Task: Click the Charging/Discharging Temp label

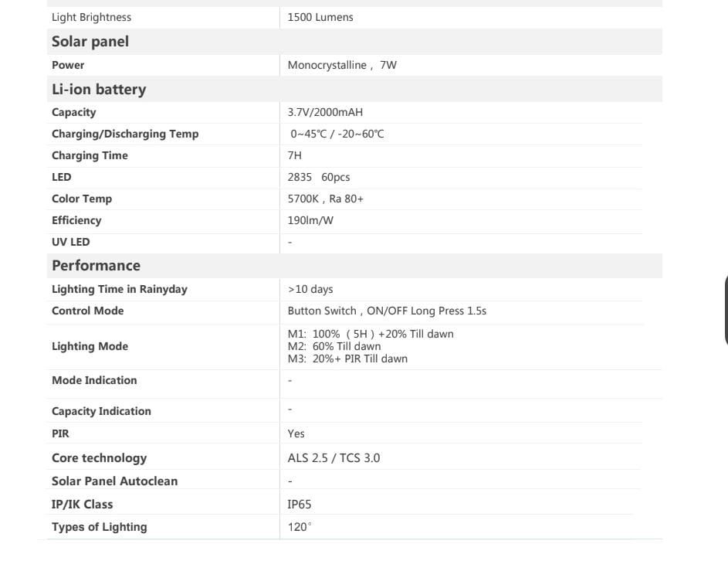Action: point(125,134)
